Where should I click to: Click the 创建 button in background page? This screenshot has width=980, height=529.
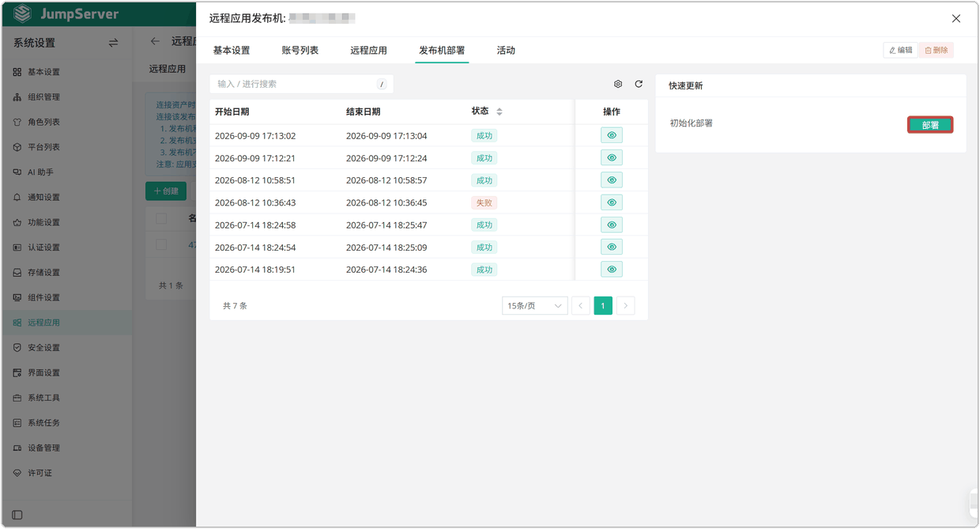coord(166,191)
